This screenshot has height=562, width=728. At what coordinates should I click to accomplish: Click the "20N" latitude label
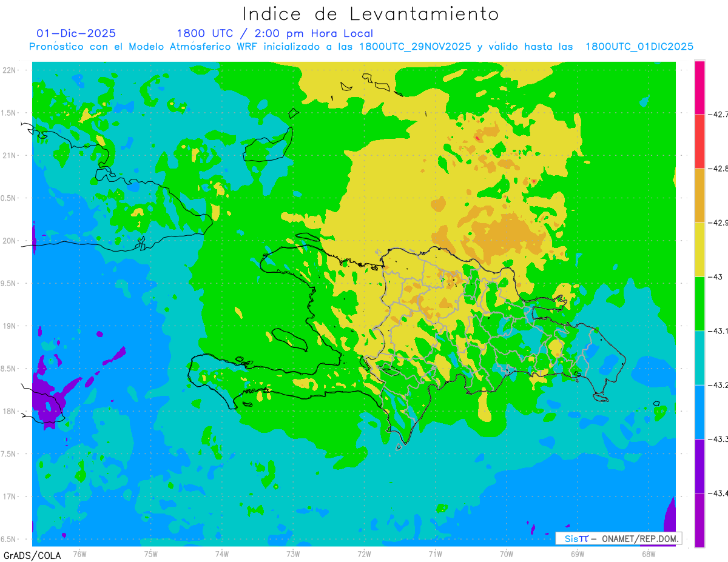[10, 241]
